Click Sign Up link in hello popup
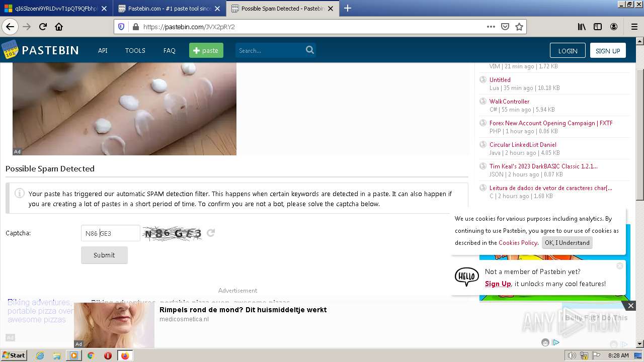 tap(498, 284)
